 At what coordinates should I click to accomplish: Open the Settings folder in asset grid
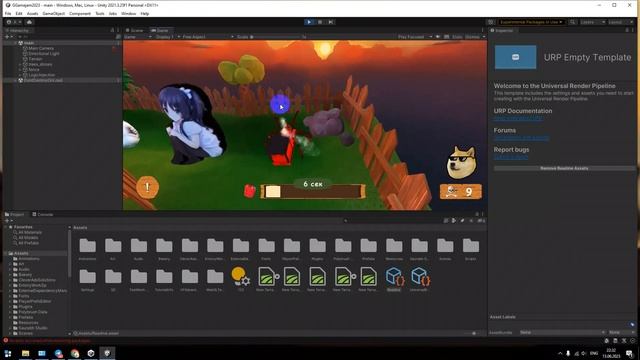(x=87, y=277)
